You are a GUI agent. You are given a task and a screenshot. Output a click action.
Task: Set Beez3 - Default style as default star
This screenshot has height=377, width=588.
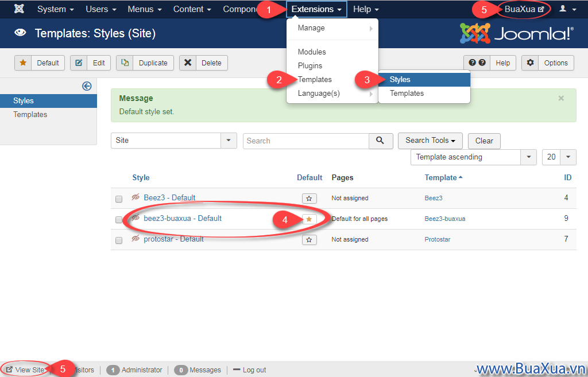pyautogui.click(x=309, y=198)
